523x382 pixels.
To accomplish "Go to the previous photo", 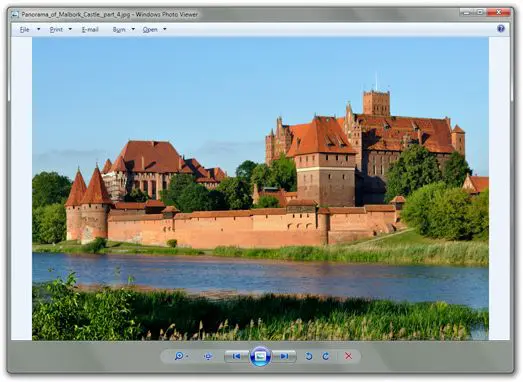I will [x=237, y=356].
